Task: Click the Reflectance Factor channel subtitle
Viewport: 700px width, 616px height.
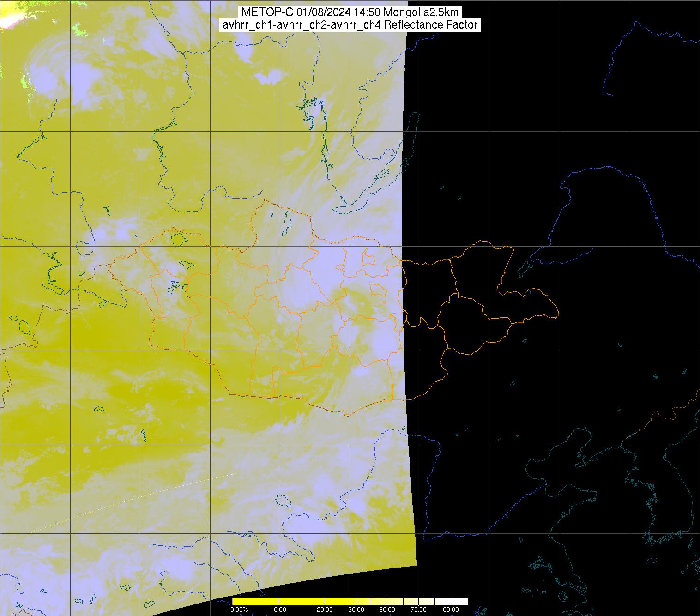Action: (350, 25)
